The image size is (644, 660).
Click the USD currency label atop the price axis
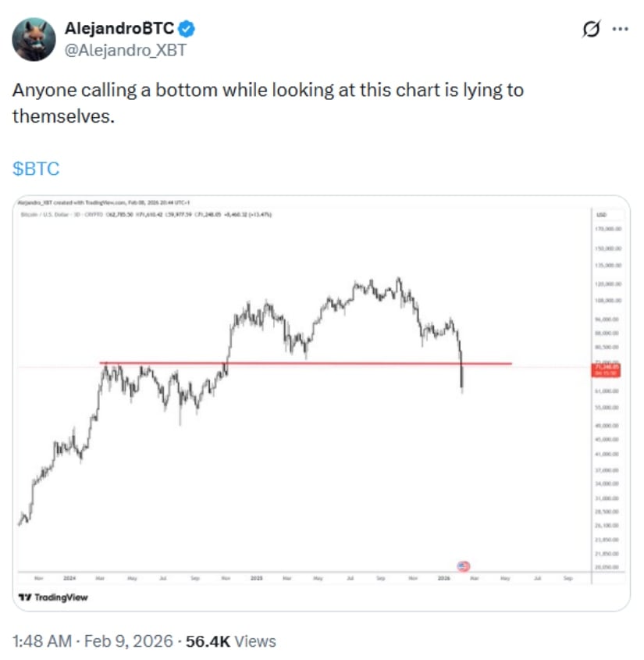602,213
